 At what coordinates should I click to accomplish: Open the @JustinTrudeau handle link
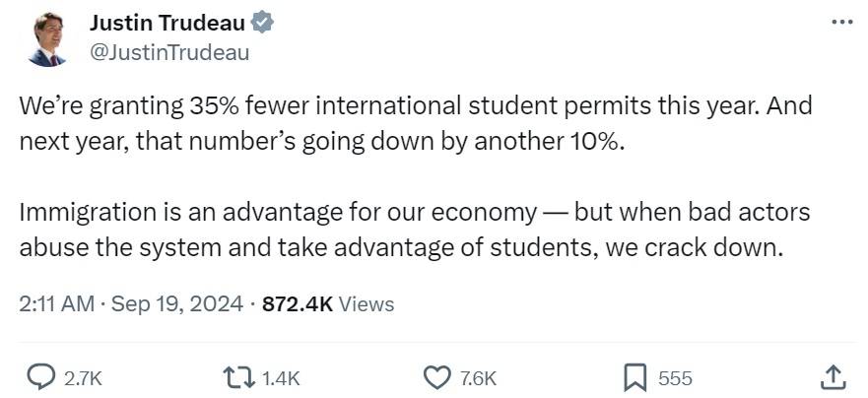coord(168,52)
